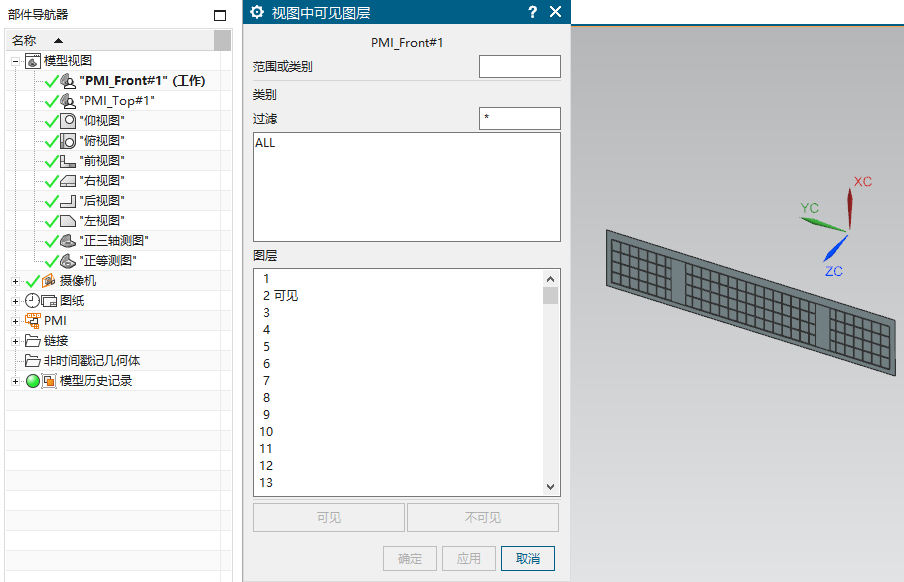Expand the 模型历史记录 tree node

(x=16, y=381)
